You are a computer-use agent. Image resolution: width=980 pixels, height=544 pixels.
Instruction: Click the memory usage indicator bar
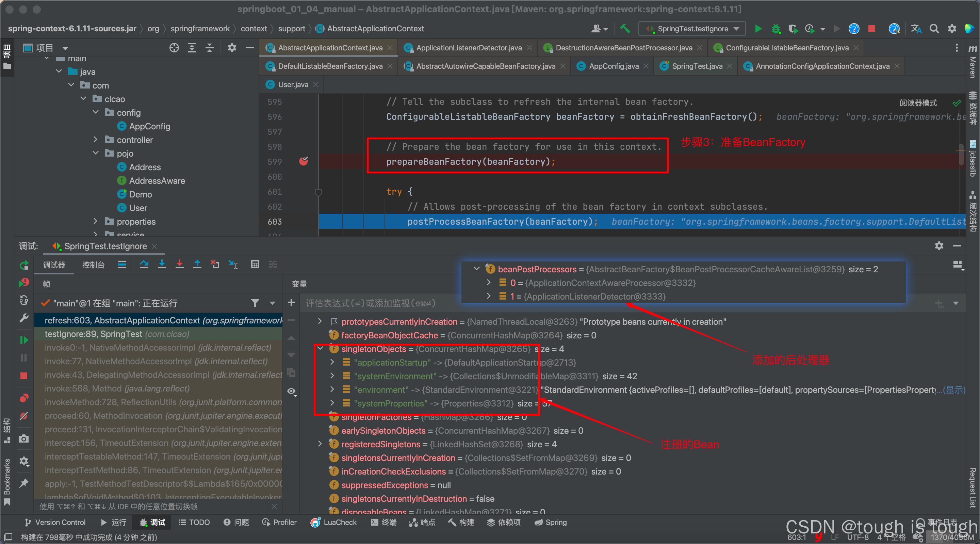pyautogui.click(x=952, y=537)
